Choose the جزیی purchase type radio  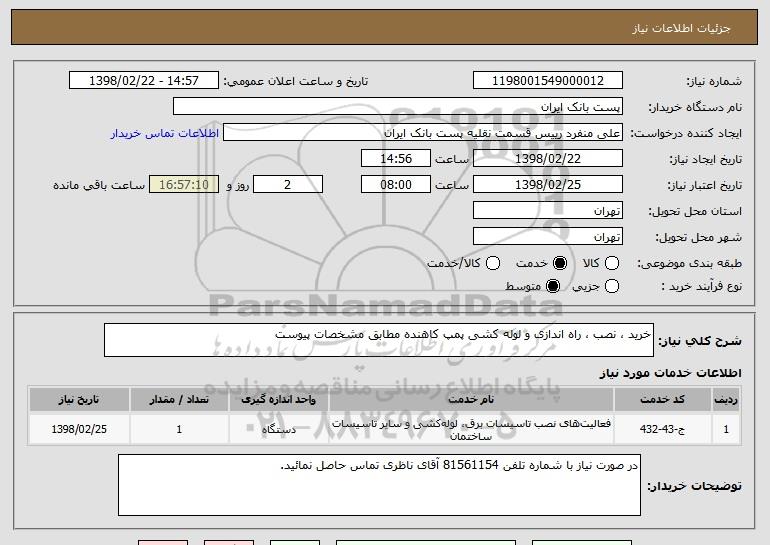click(611, 286)
